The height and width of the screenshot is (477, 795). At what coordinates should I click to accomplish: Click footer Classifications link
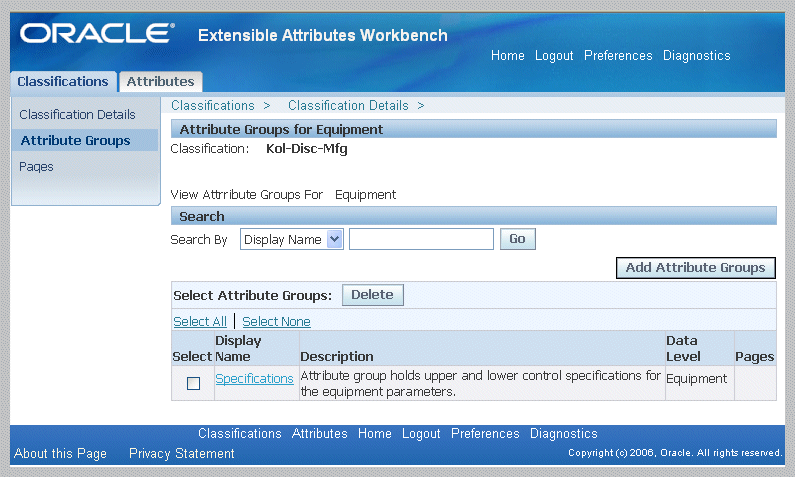[239, 433]
